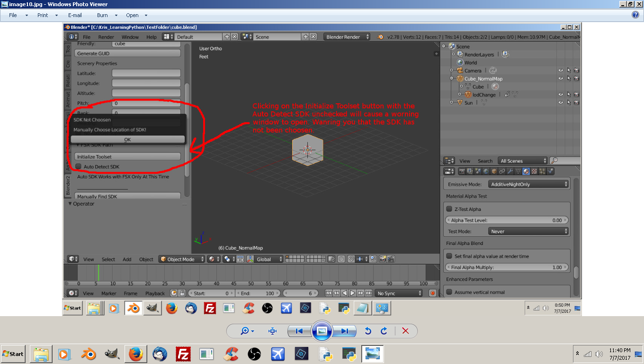The width and height of the screenshot is (644, 364).
Task: Open the Material properties tab icon
Action: (526, 172)
